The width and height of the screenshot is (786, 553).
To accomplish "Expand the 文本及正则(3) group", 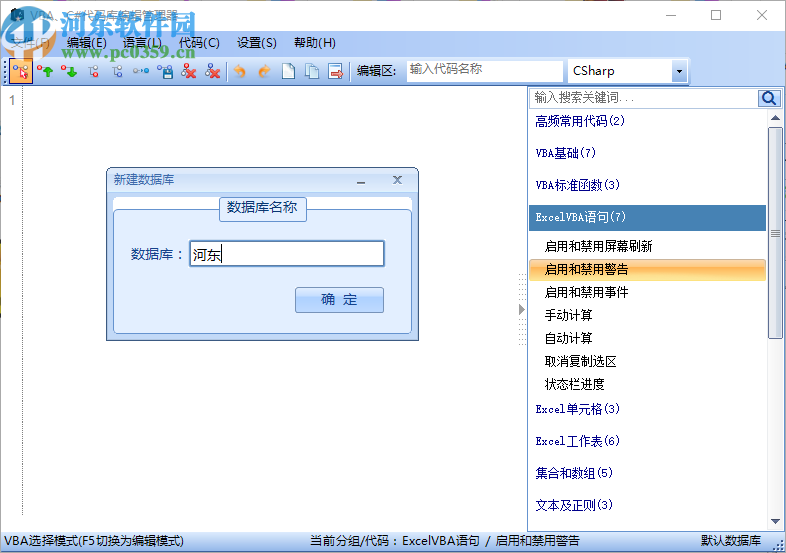I will point(574,505).
